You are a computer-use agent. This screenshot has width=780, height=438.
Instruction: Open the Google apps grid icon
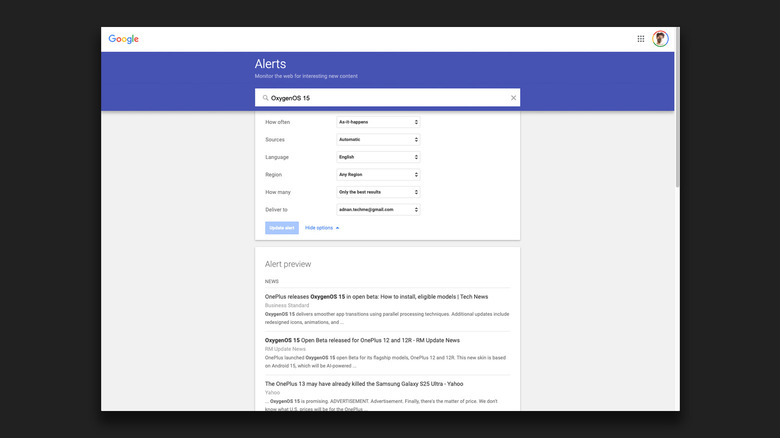pyautogui.click(x=641, y=39)
